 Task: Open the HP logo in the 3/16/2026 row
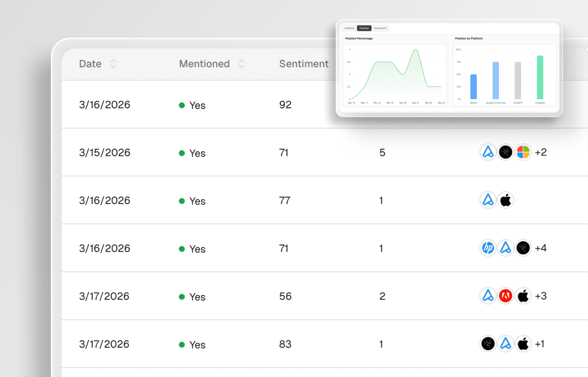coord(488,247)
